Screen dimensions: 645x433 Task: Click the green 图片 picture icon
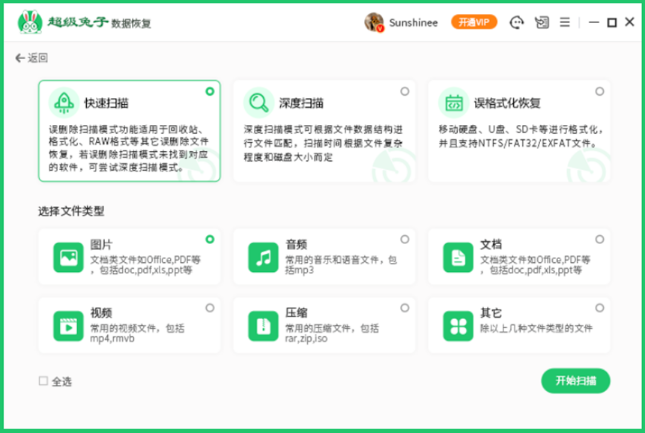pos(68,257)
